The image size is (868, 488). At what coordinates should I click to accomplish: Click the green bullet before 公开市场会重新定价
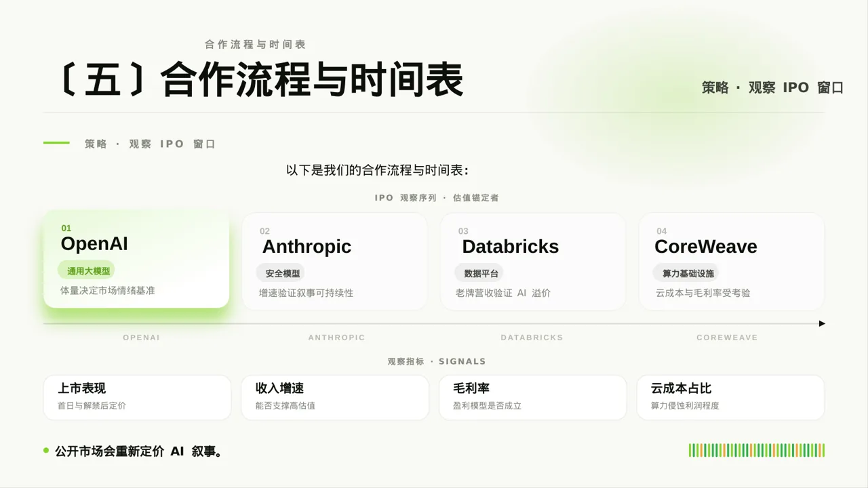click(46, 450)
